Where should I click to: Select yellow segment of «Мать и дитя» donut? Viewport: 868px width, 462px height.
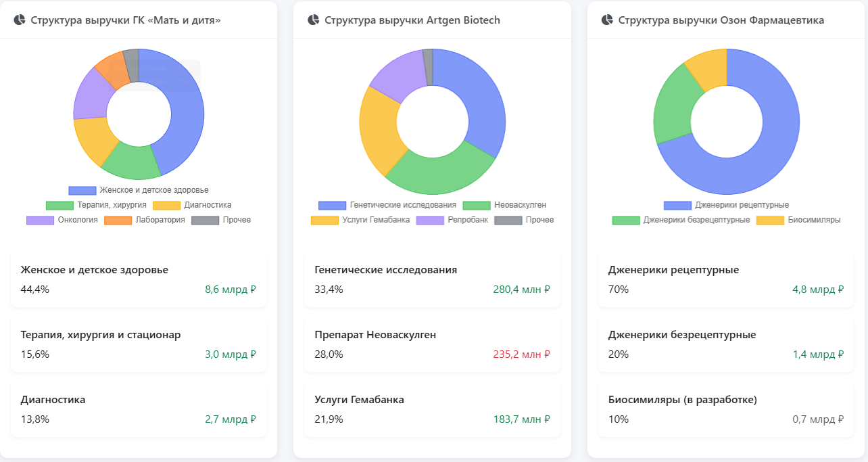click(96, 139)
